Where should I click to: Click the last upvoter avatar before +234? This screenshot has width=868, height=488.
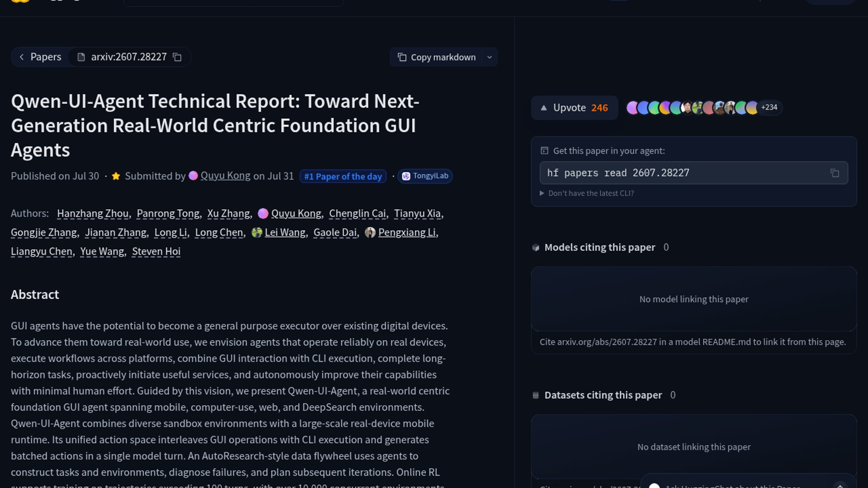coord(752,108)
